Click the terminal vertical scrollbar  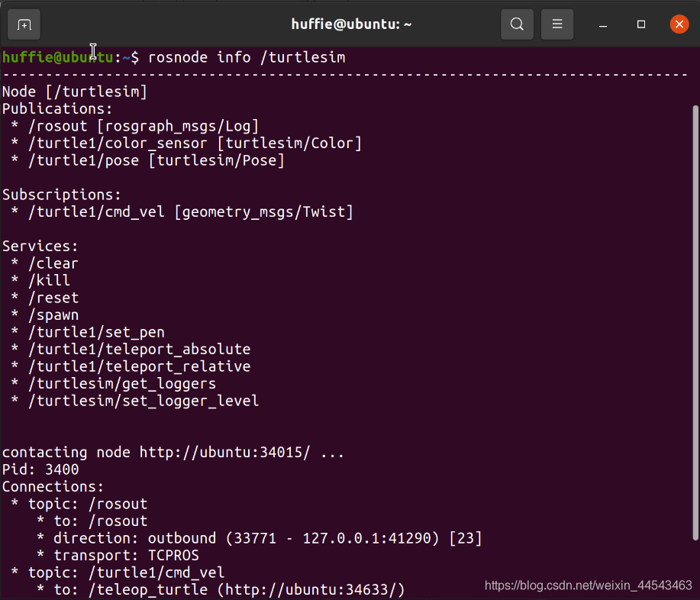695,322
